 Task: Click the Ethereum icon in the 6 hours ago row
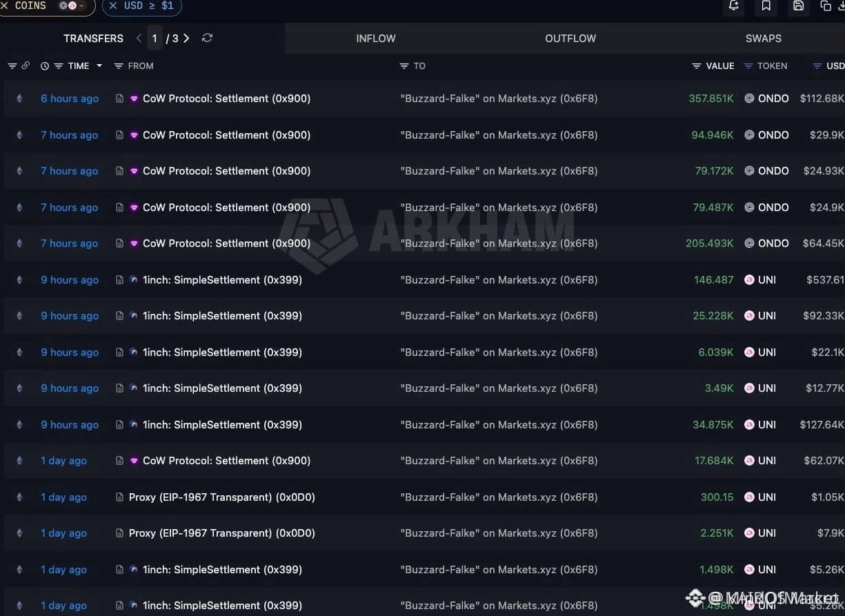point(19,99)
